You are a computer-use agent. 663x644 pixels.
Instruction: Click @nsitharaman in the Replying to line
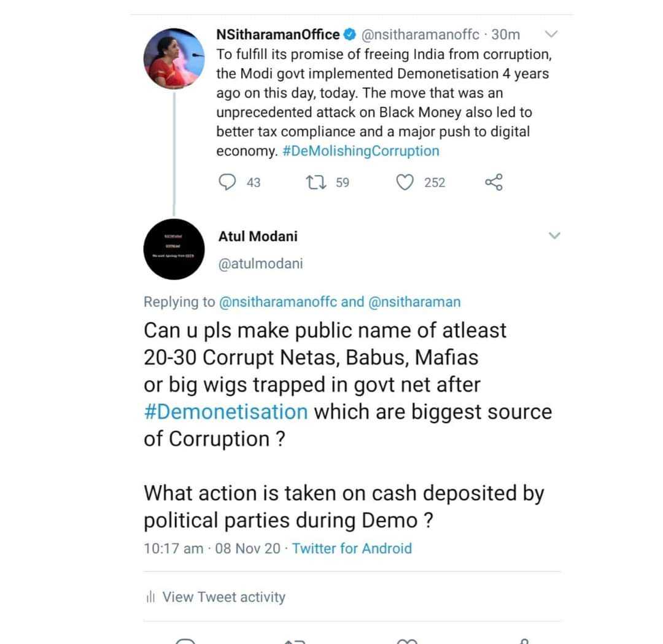pos(414,302)
